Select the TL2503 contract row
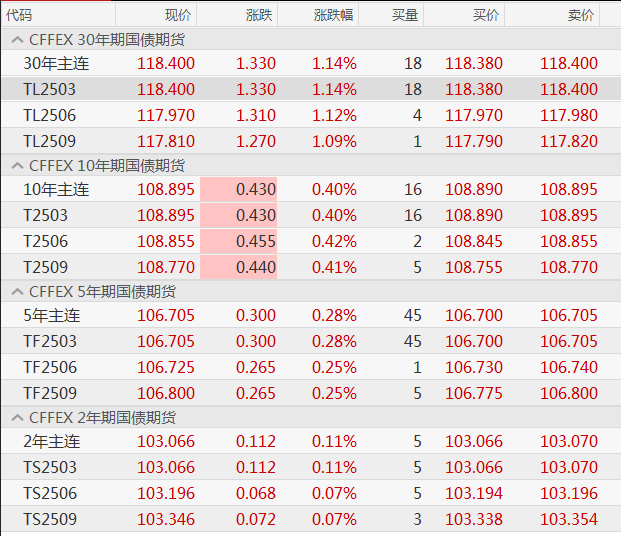 tap(311, 89)
